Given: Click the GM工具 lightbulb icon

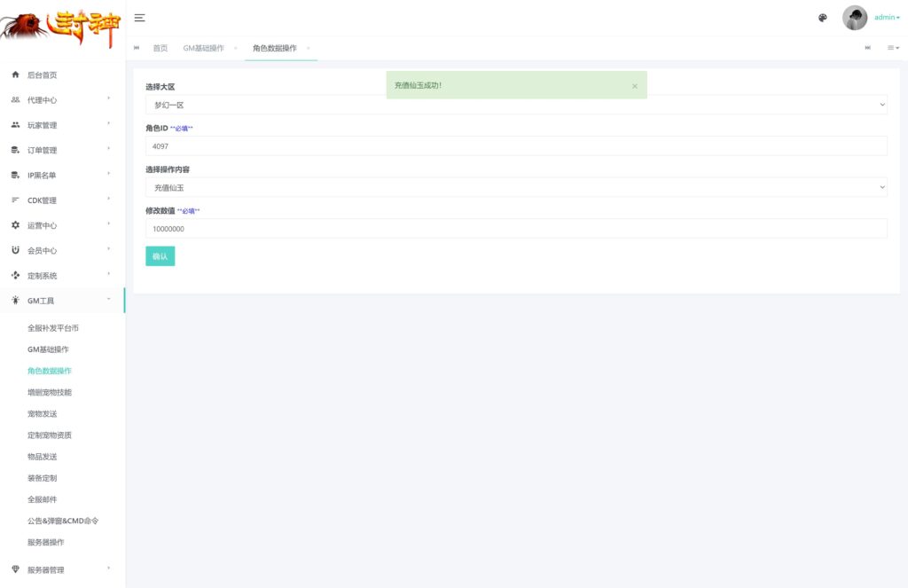Looking at the screenshot, I should click(15, 301).
